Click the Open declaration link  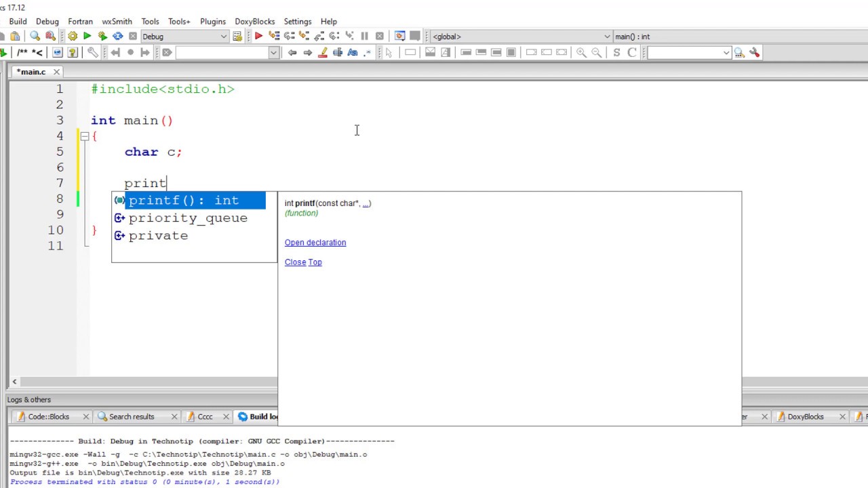point(315,243)
